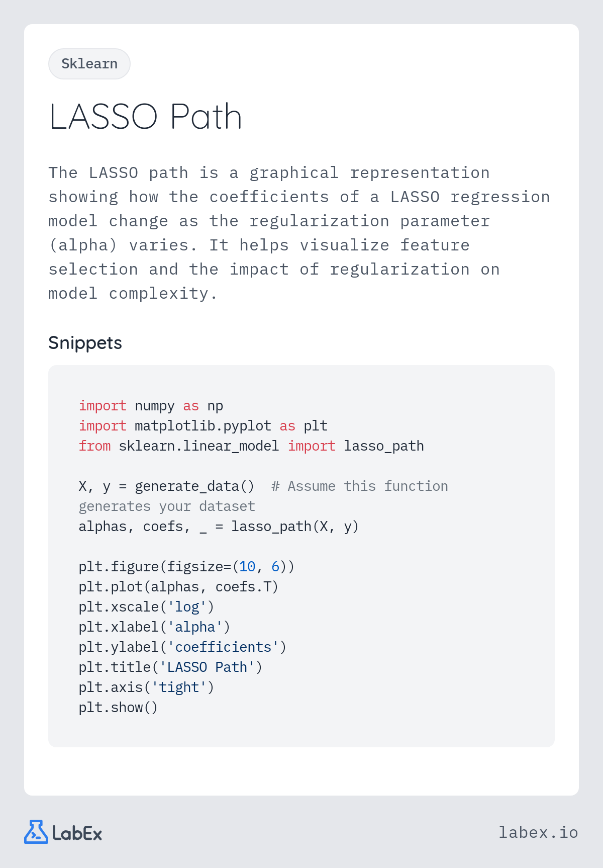
Task: Open the labex.io link
Action: (x=538, y=832)
